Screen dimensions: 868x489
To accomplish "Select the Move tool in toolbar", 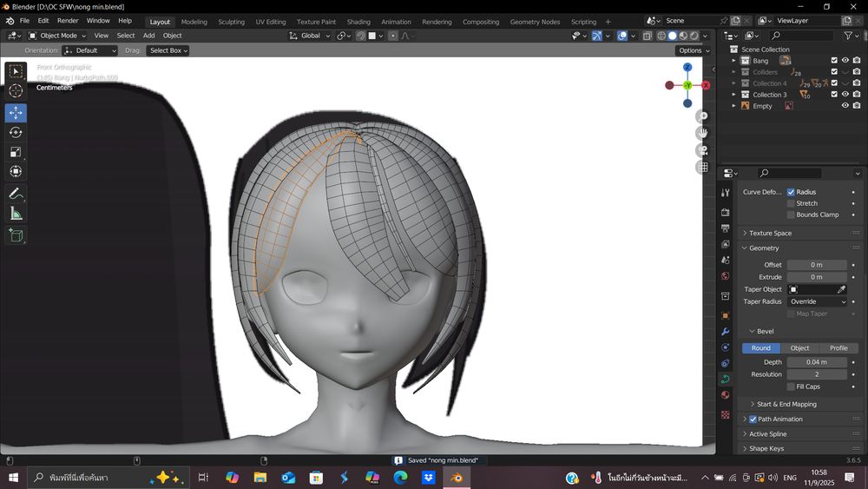I will click(x=16, y=113).
